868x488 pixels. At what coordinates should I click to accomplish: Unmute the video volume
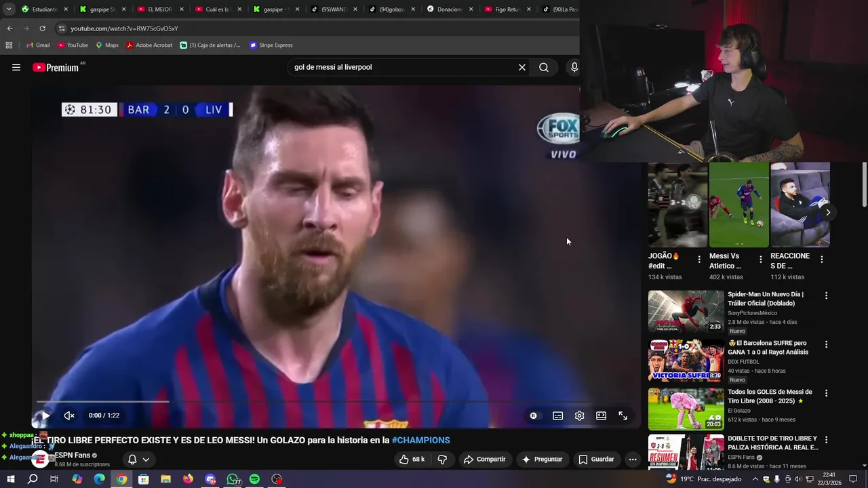point(68,415)
